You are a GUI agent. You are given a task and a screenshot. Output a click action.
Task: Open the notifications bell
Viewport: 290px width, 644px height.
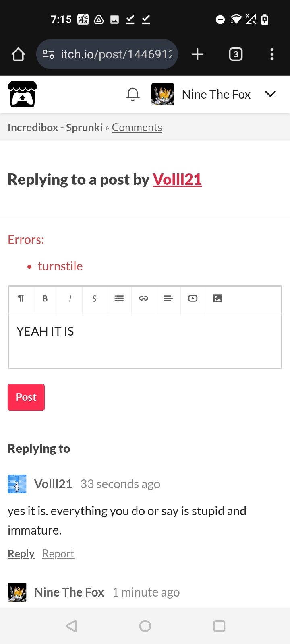pyautogui.click(x=133, y=95)
